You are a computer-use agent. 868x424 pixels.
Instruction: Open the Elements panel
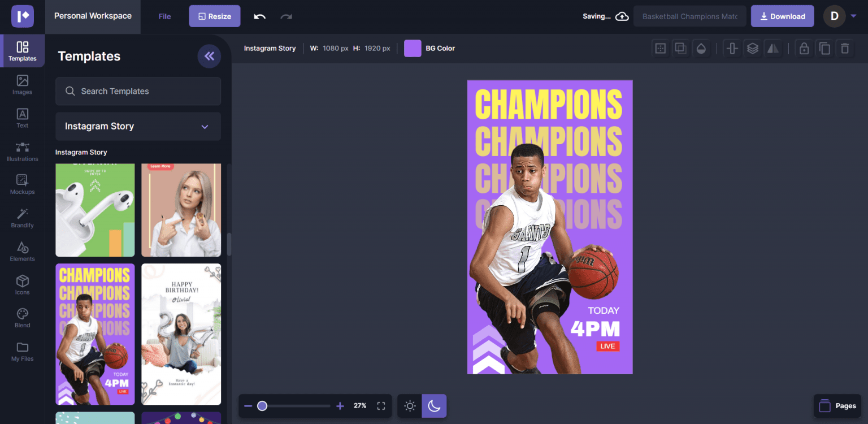(x=22, y=251)
